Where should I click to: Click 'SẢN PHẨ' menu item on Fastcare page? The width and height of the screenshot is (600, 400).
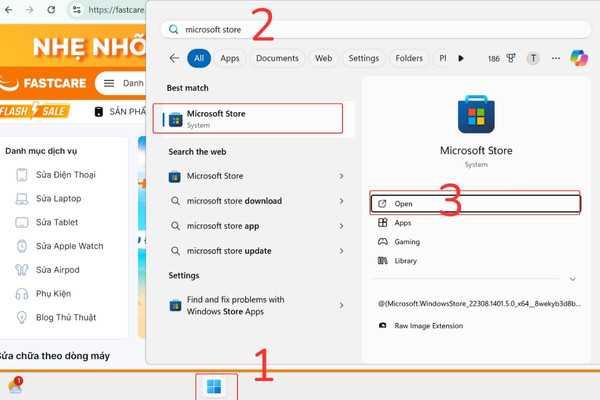127,111
